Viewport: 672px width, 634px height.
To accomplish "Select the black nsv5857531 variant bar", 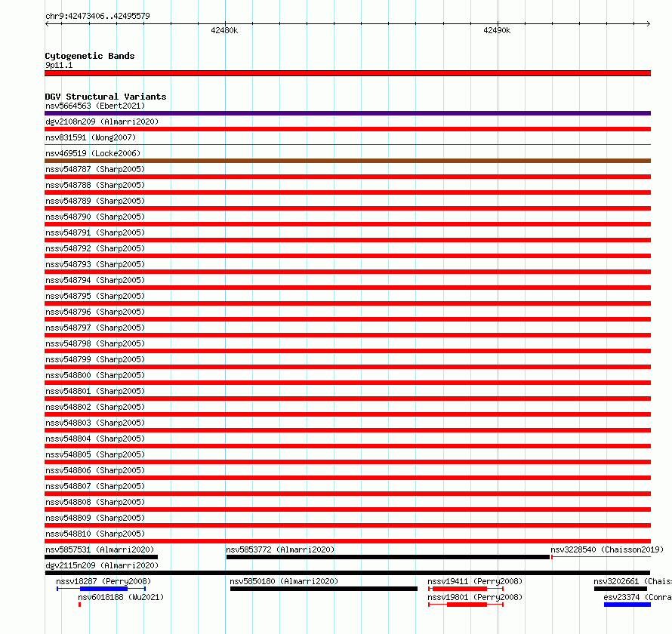I will (x=101, y=557).
